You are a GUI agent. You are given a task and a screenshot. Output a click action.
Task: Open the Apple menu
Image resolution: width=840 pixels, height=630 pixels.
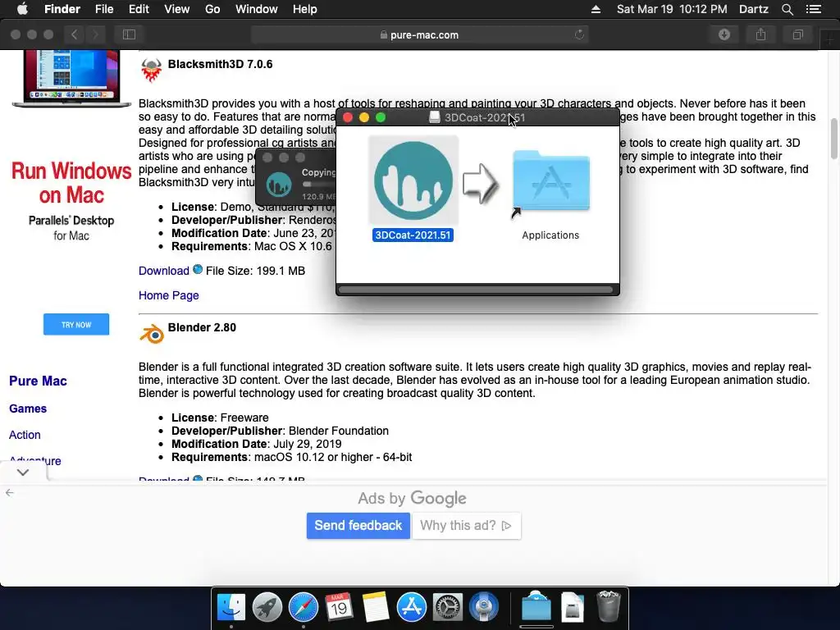22,9
